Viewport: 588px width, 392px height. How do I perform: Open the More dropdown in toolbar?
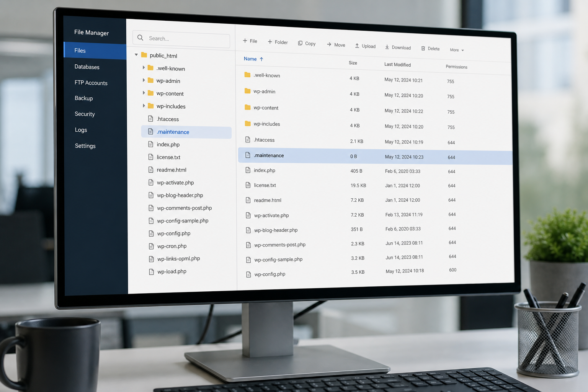(457, 50)
